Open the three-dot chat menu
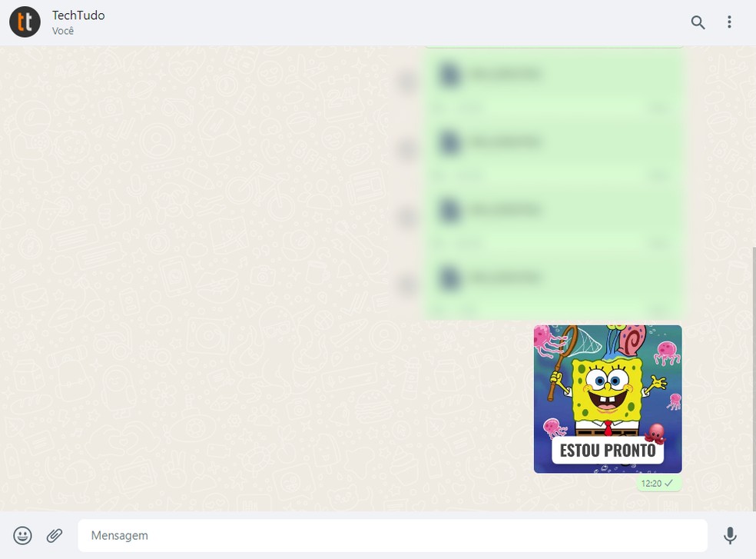This screenshot has height=559, width=756. click(x=729, y=22)
